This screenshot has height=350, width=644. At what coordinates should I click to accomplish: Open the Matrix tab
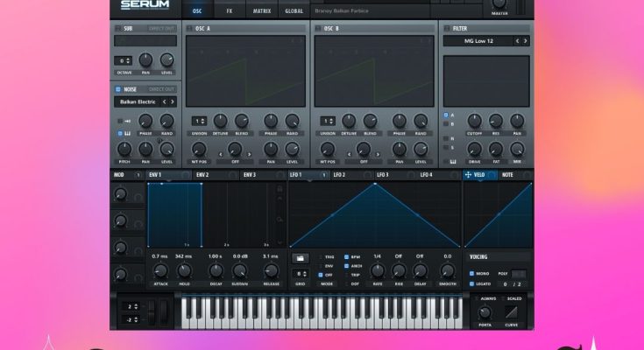pos(261,10)
